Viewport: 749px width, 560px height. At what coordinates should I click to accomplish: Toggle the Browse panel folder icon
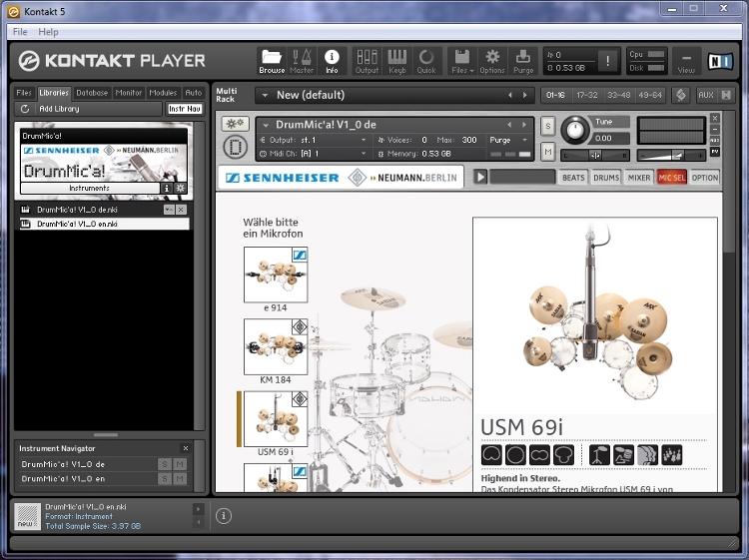pos(272,61)
